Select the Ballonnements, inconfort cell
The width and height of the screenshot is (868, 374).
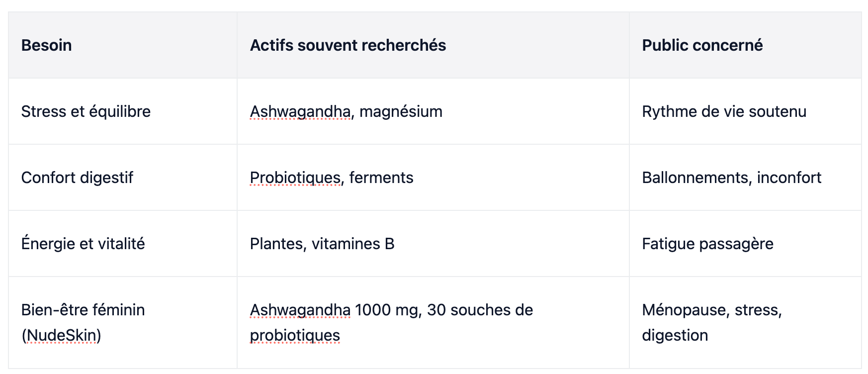pyautogui.click(x=745, y=178)
